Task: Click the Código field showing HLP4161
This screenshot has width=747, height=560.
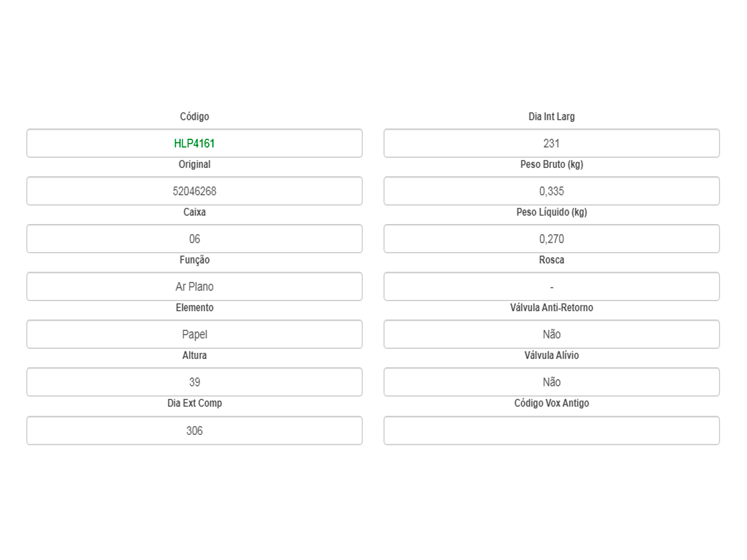Action: coord(194,144)
